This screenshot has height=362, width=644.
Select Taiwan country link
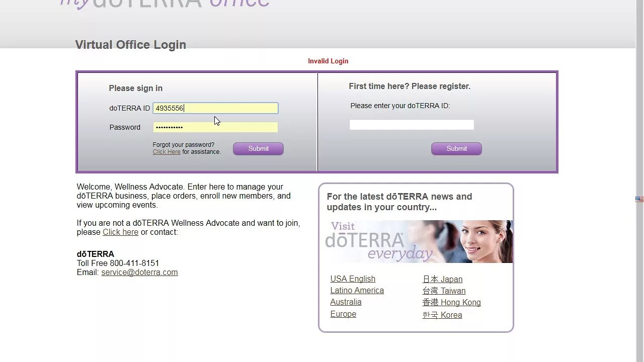(444, 291)
